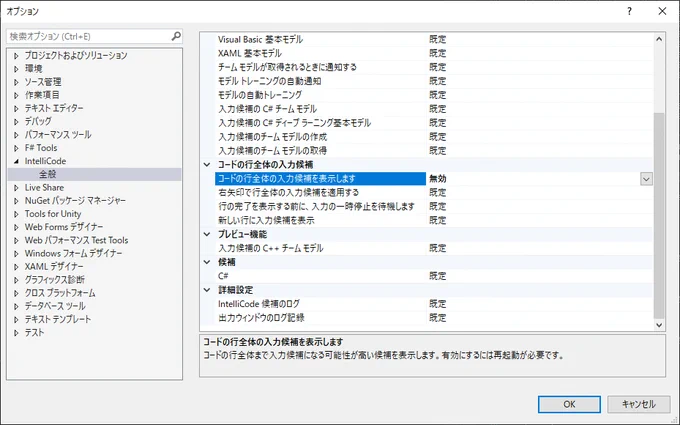
Task: Close the オプション dialog
Action: tap(662, 11)
